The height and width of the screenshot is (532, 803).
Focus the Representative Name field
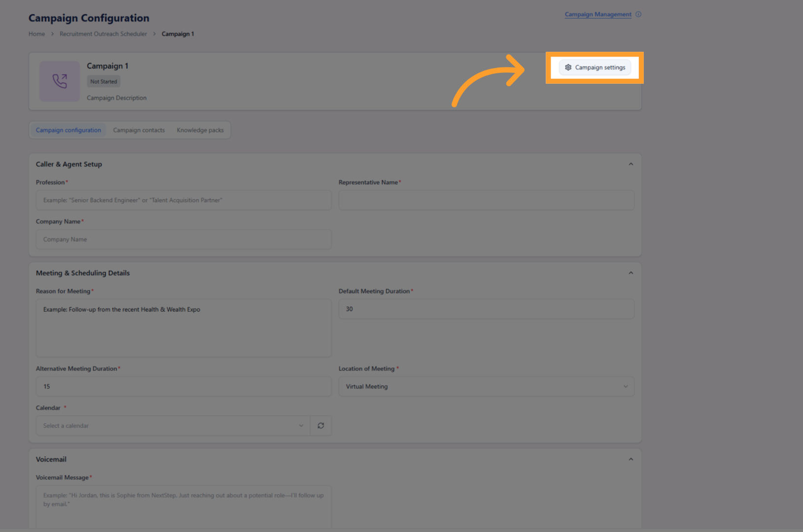coord(487,200)
